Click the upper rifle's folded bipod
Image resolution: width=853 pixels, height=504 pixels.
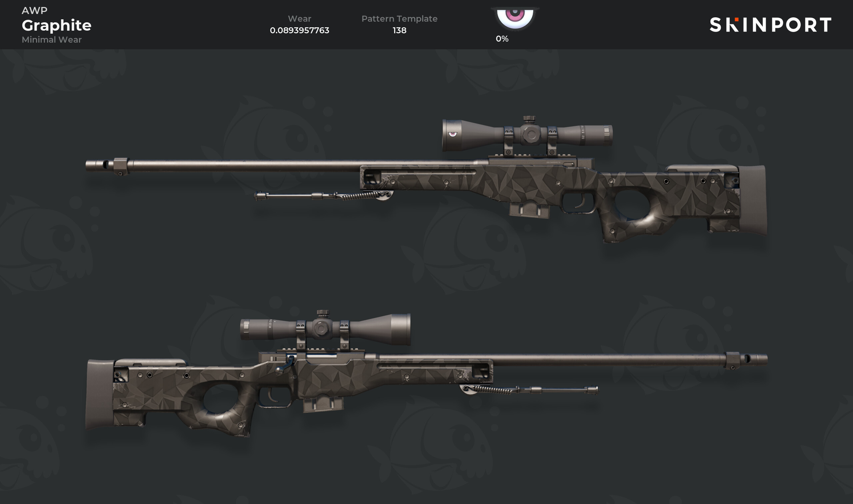point(324,195)
